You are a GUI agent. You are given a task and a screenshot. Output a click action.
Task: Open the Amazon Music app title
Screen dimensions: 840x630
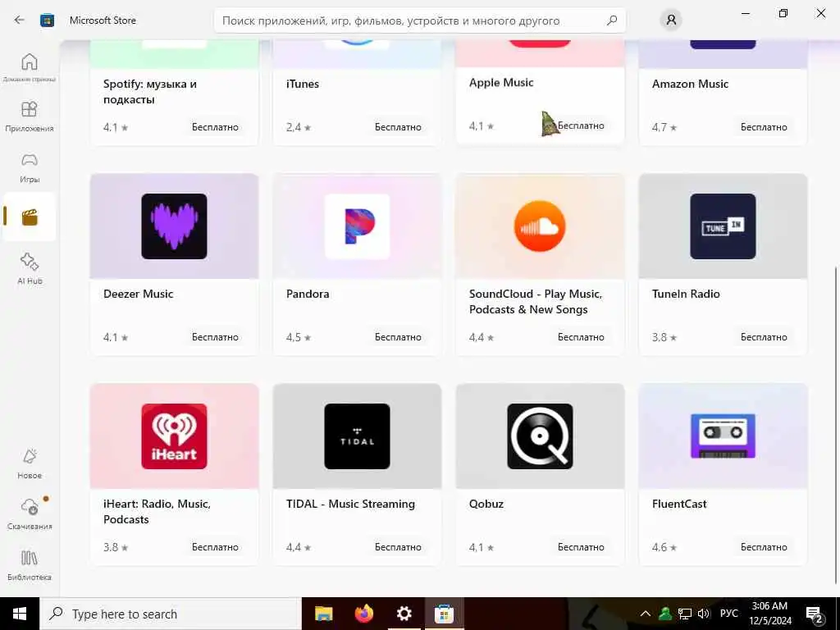690,84
